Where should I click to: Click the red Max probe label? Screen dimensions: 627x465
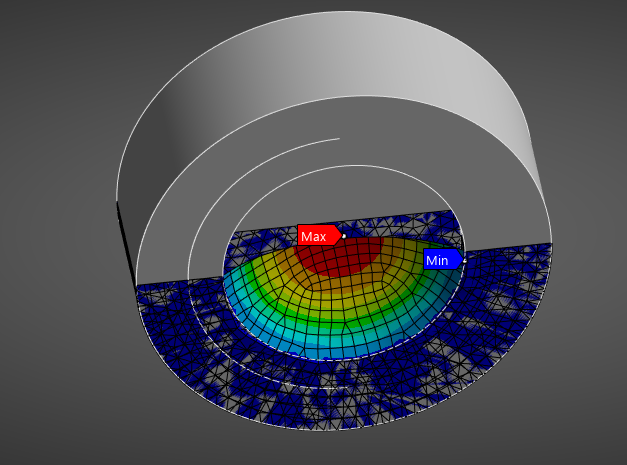[x=319, y=235]
